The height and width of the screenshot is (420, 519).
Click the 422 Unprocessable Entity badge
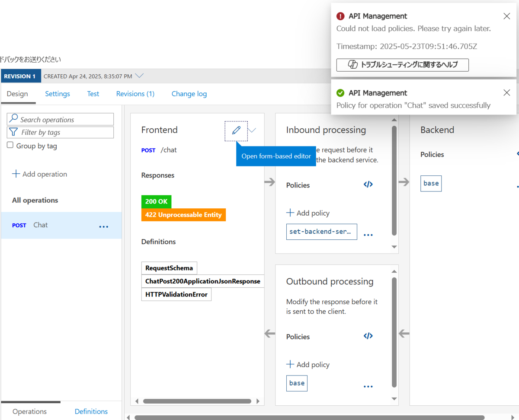pyautogui.click(x=183, y=215)
